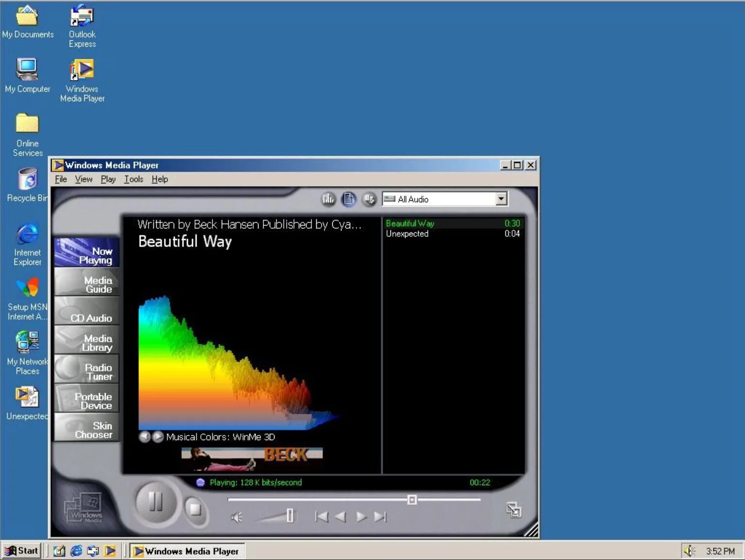Open the Radio Tuner tab

click(x=87, y=369)
